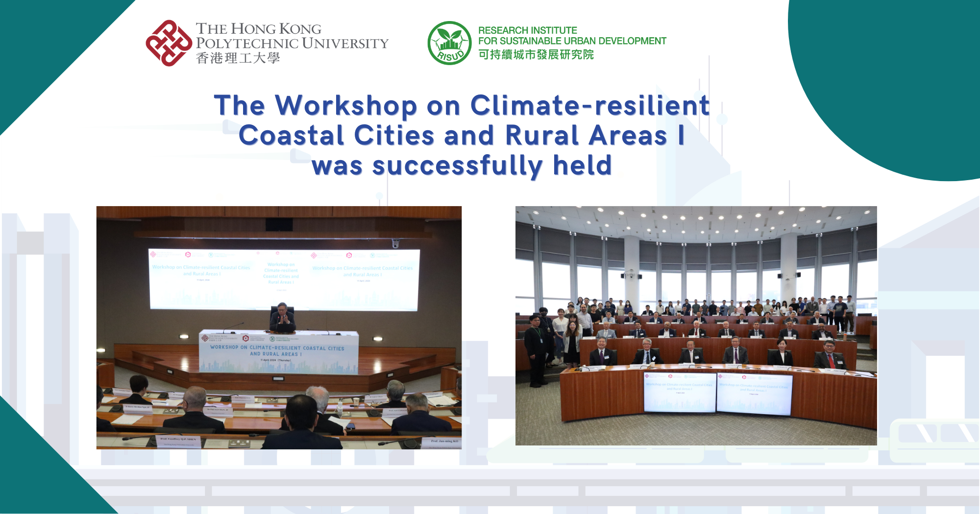Image resolution: width=980 pixels, height=514 pixels.
Task: Click the words 'was successfully held'
Action: 462,165
